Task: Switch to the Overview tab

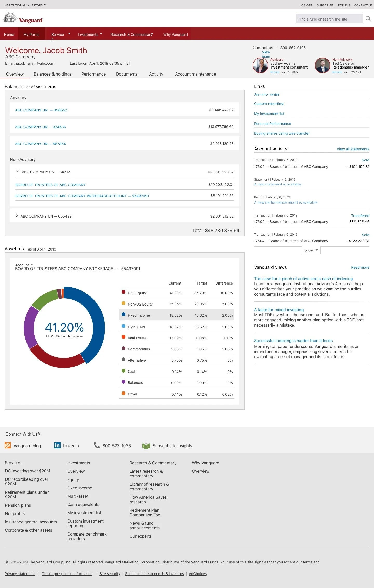Action: tap(15, 74)
